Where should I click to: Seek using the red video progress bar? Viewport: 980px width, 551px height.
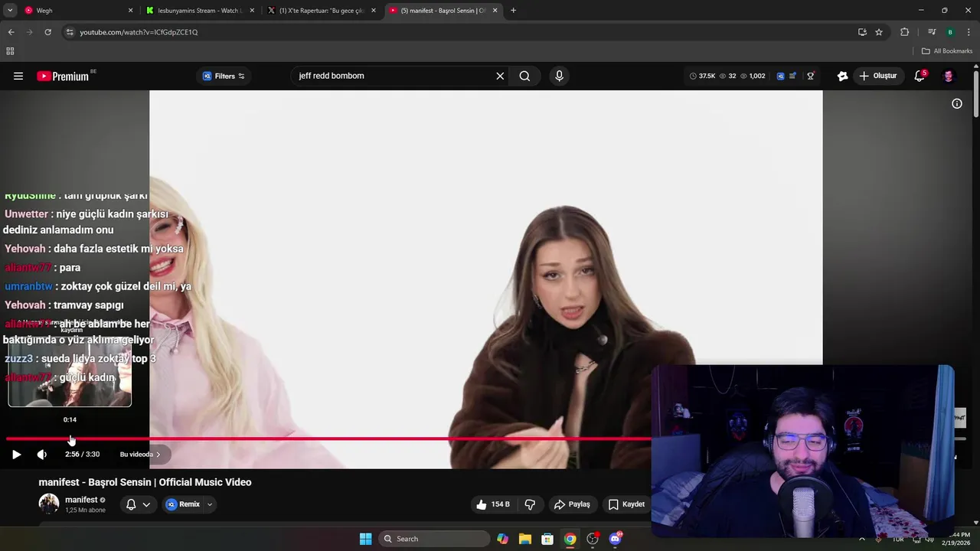point(329,439)
